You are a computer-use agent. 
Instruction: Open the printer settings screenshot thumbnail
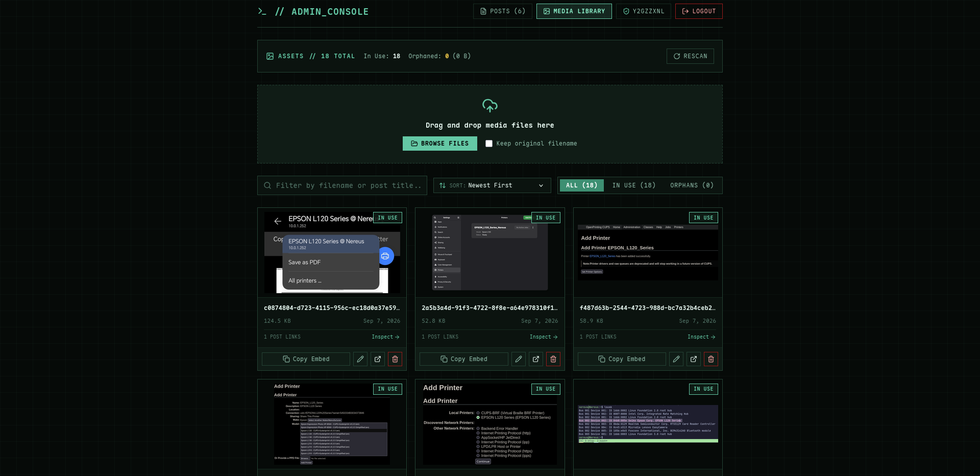(x=490, y=253)
